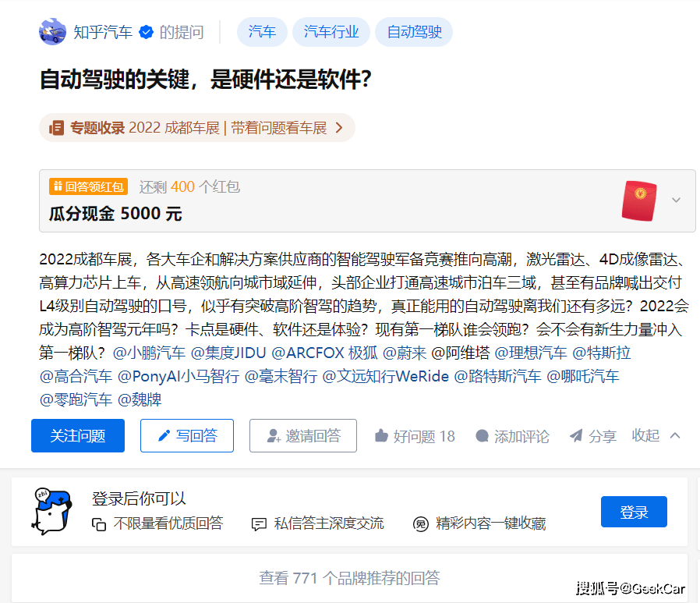700x603 pixels.
Task: Click the 分享 paper plane icon
Action: (576, 435)
